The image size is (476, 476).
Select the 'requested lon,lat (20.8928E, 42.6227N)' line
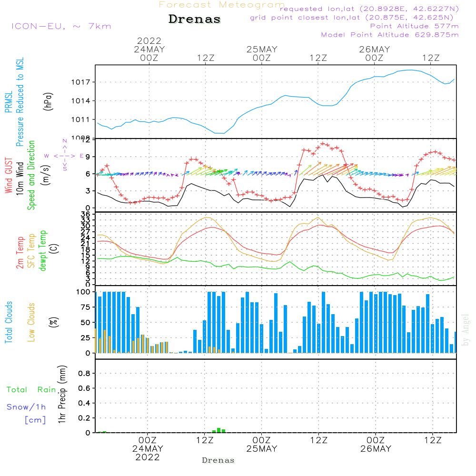point(369,9)
